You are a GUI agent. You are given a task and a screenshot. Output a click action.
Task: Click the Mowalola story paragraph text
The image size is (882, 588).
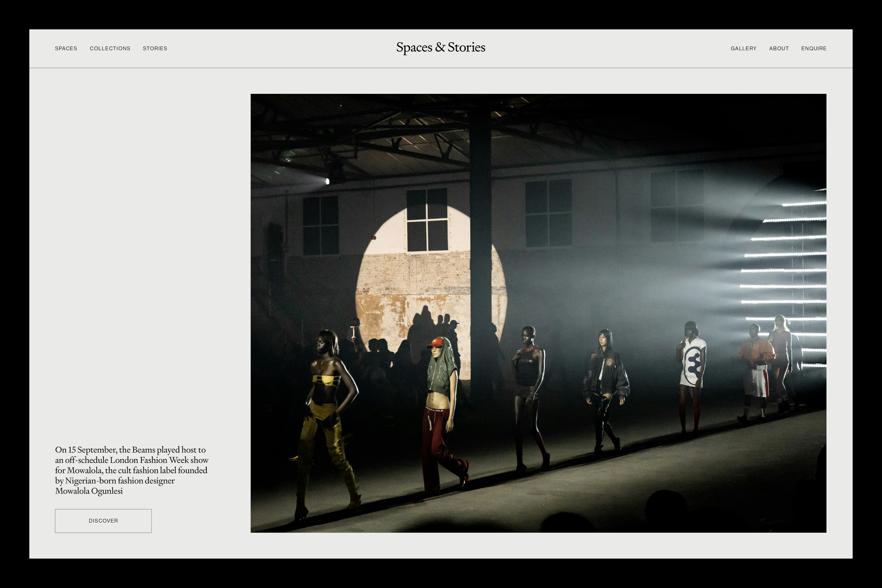(131, 470)
